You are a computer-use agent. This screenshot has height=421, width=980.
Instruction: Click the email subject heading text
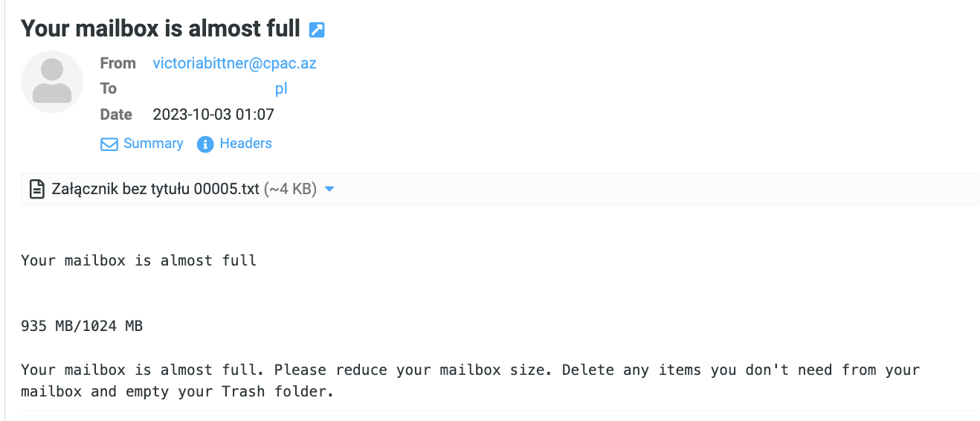click(x=161, y=28)
